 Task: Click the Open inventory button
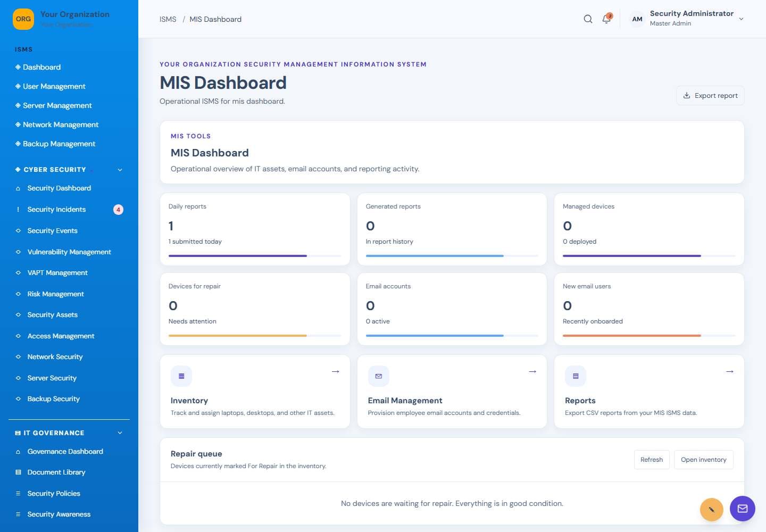703,460
